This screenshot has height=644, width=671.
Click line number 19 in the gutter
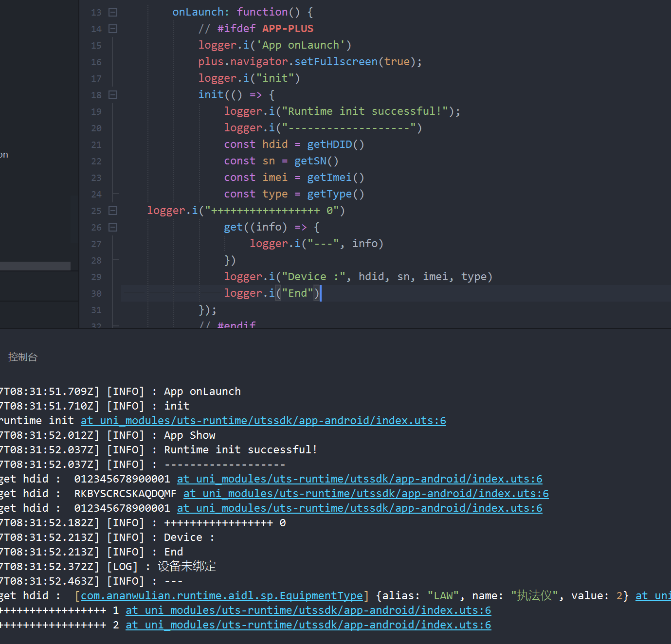pos(96,111)
